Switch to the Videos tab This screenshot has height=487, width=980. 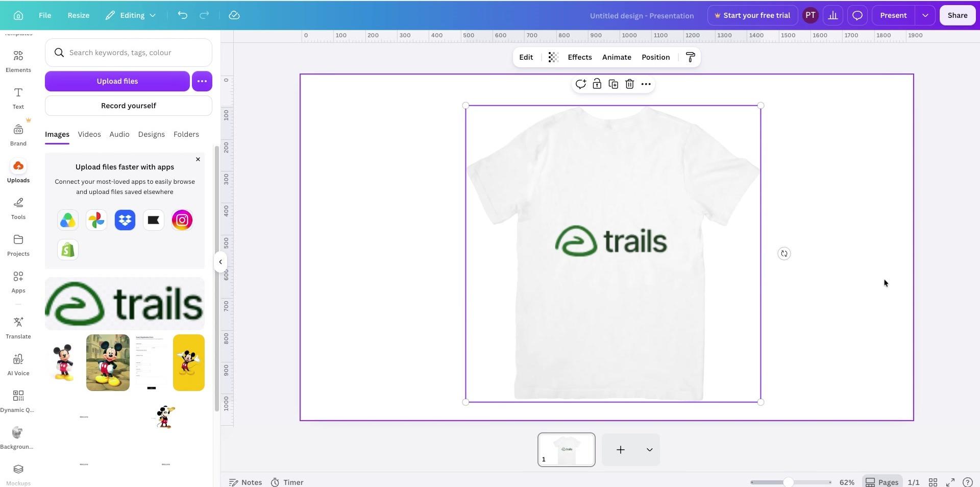point(89,134)
